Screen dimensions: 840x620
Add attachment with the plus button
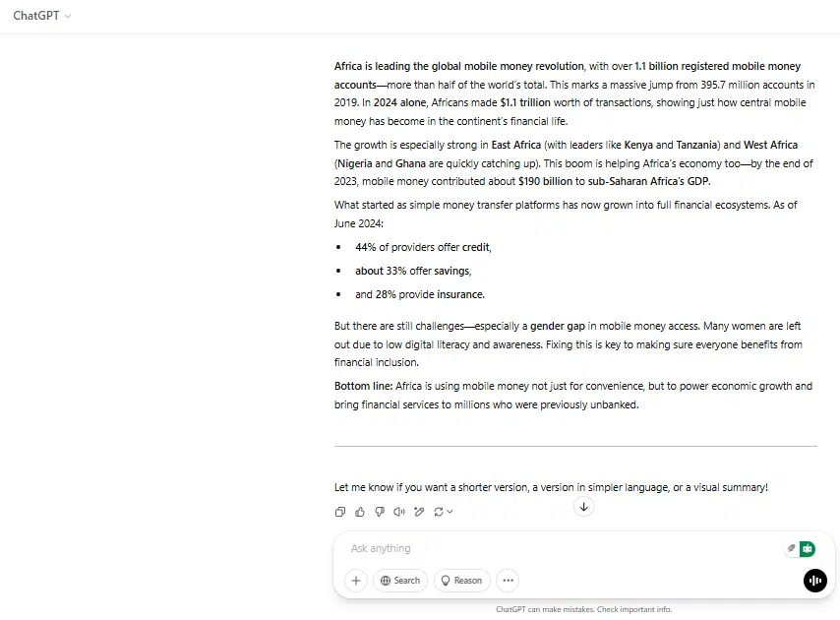tap(356, 581)
